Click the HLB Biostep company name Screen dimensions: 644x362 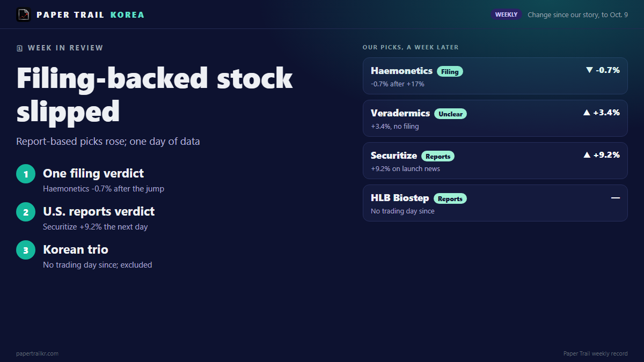tap(400, 197)
